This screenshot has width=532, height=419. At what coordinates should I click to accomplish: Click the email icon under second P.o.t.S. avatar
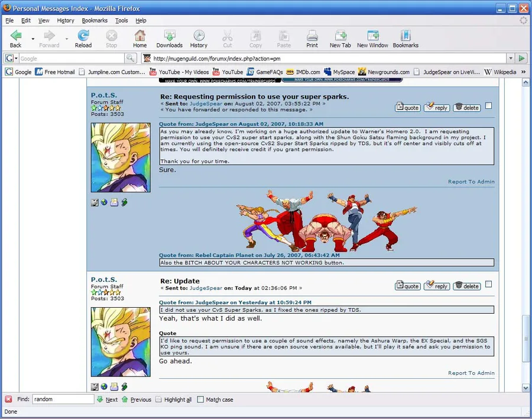tap(114, 386)
